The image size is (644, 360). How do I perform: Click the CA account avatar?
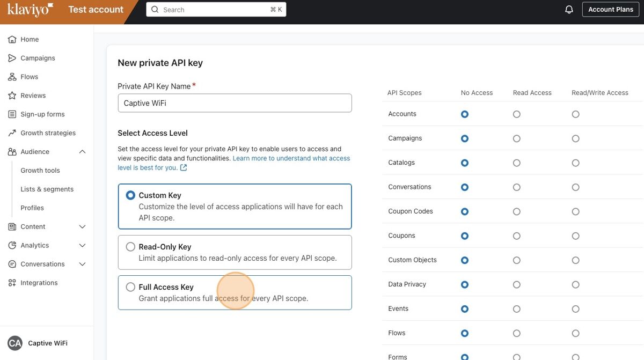[15, 343]
